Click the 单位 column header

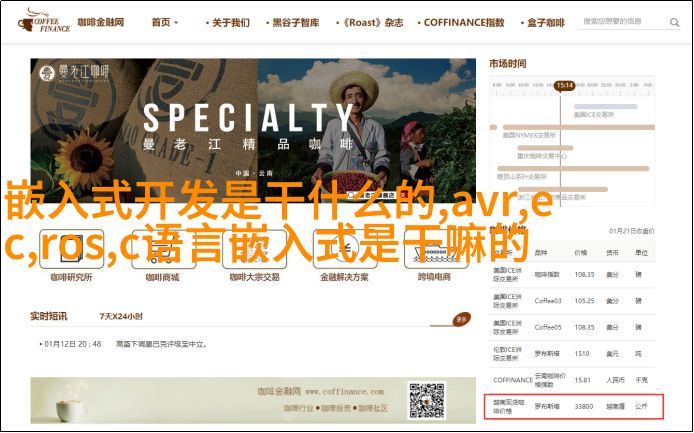point(641,253)
